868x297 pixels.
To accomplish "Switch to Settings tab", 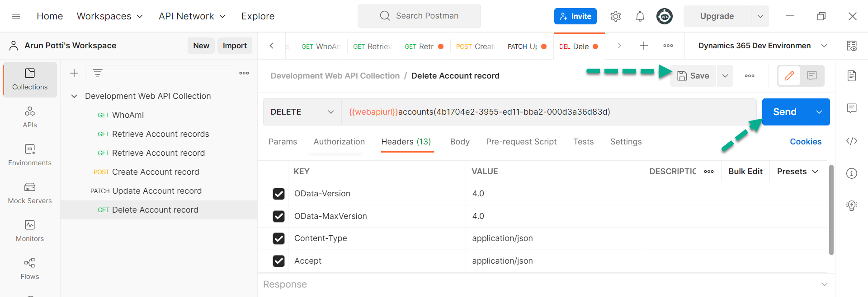I will 626,142.
